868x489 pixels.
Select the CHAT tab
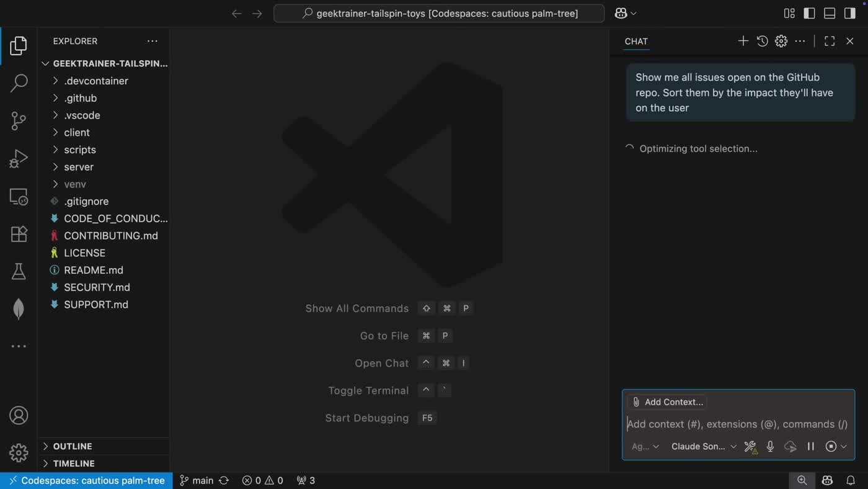636,41
